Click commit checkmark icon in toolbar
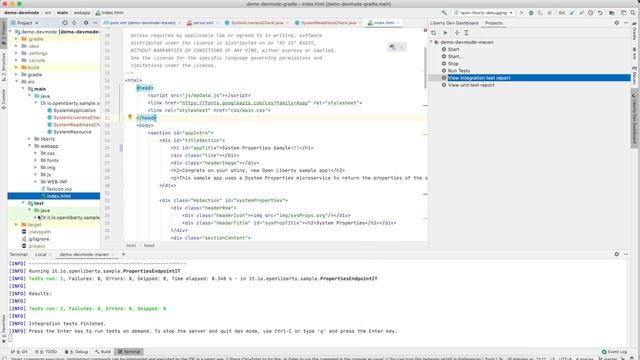Image resolution: width=640 pixels, height=360 pixels. tap(581, 13)
